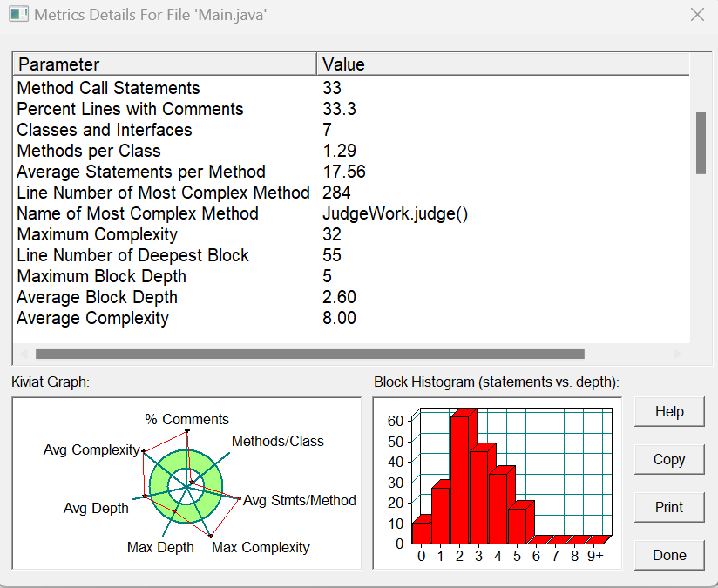Click the Parameter column header
This screenshot has width=718, height=588.
click(x=165, y=64)
